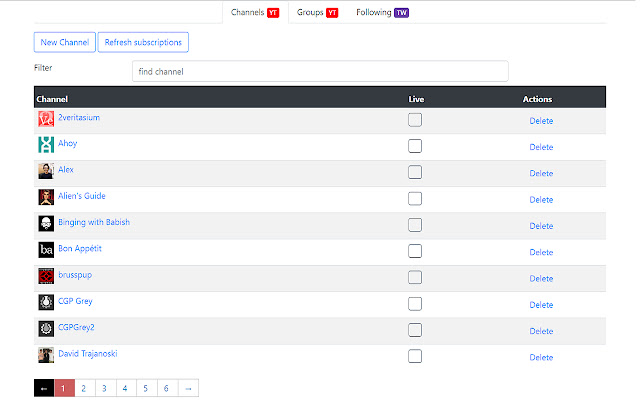
Task: Open the Following TW tab
Action: click(382, 13)
